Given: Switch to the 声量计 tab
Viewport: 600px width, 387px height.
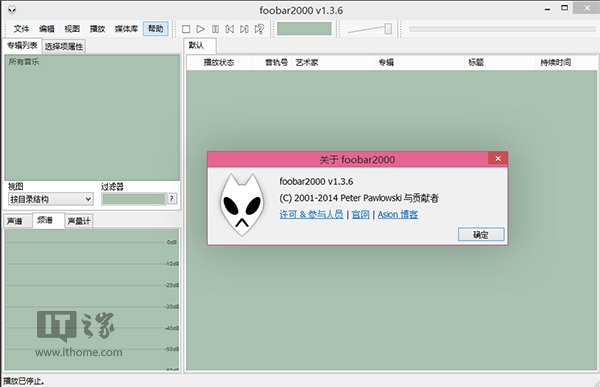Looking at the screenshot, I should click(79, 221).
